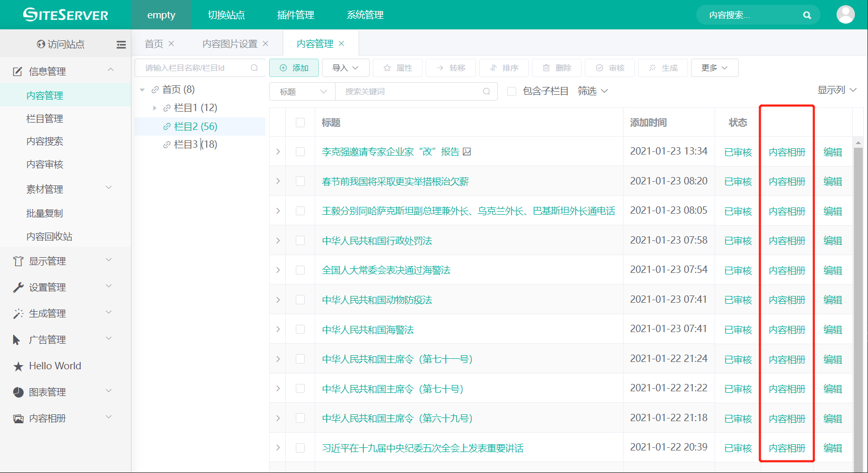Open the 插件管理 top menu
This screenshot has width=868, height=473.
tap(295, 15)
